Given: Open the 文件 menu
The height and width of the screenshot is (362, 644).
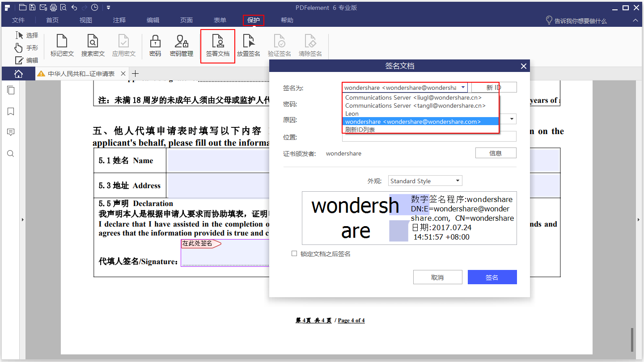Looking at the screenshot, I should 18,20.
